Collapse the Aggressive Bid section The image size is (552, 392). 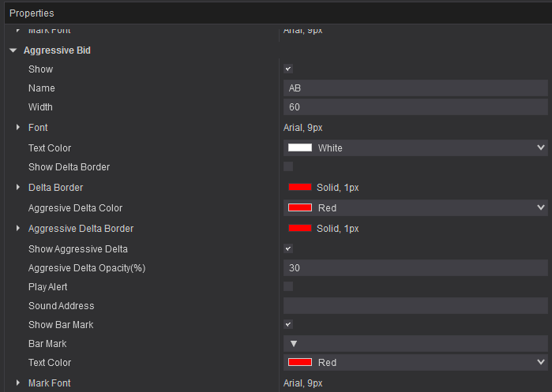pyautogui.click(x=13, y=50)
